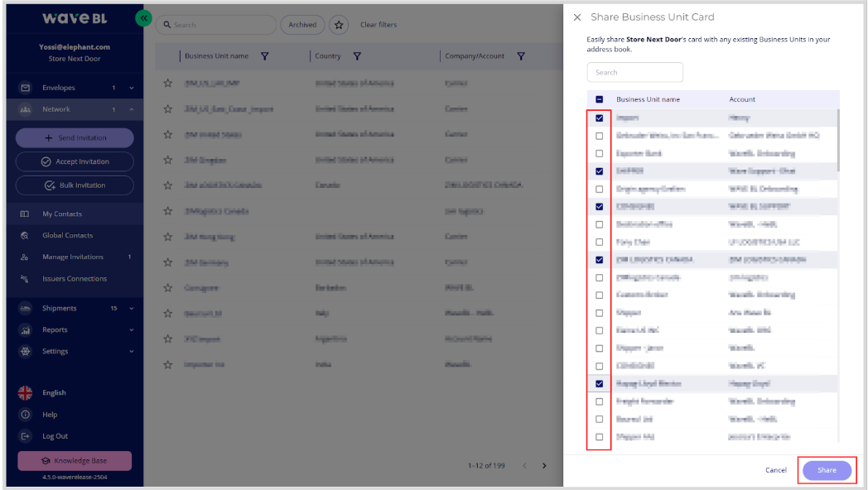Click the Help info icon
Image resolution: width=868 pixels, height=490 pixels.
[x=25, y=415]
